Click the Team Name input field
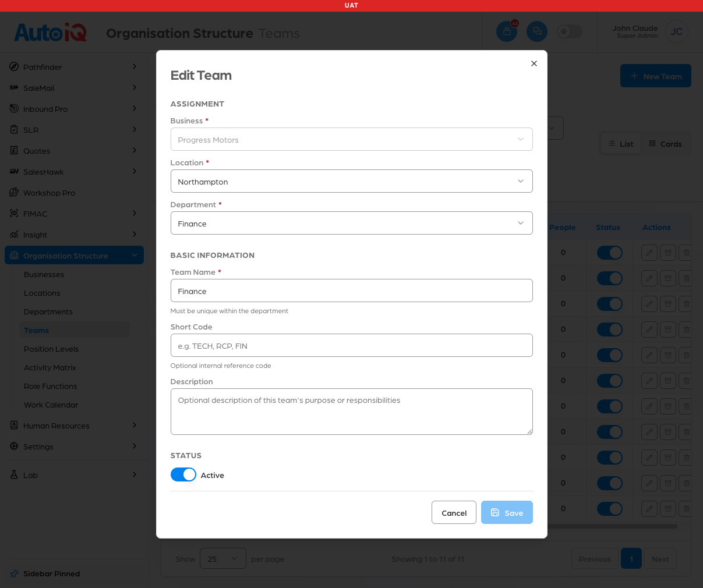The image size is (703, 588). [352, 291]
